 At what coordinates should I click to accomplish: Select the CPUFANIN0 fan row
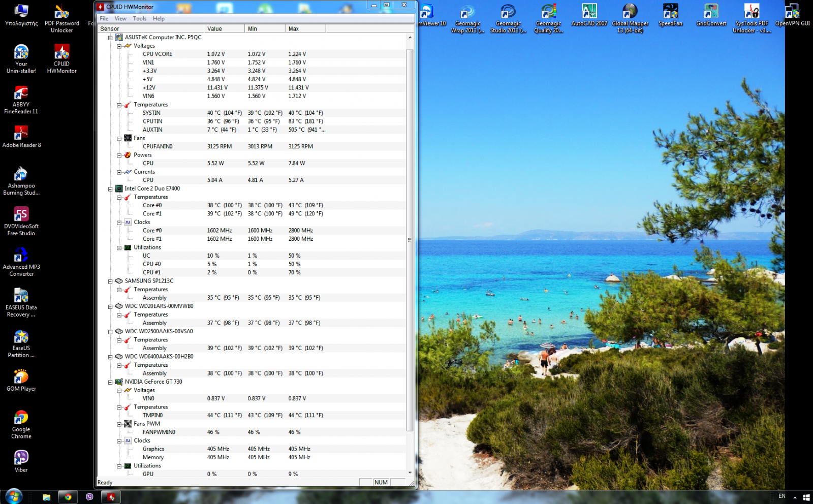pos(253,146)
